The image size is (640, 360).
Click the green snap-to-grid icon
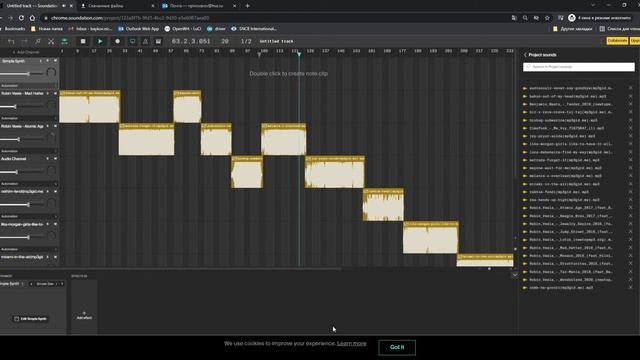pyautogui.click(x=64, y=41)
